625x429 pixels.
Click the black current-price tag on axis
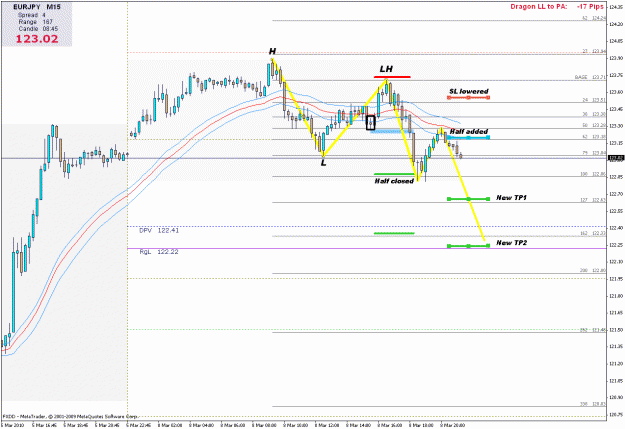pyautogui.click(x=616, y=158)
